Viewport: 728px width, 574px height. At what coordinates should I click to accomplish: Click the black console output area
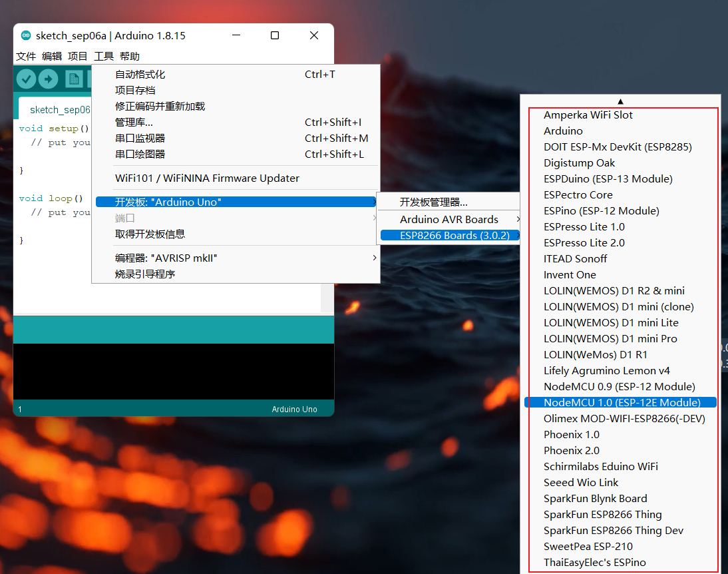[x=174, y=372]
